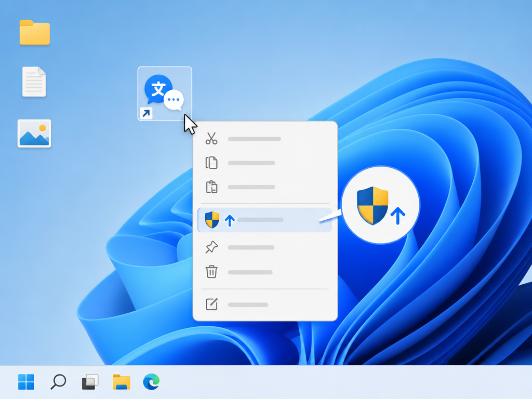Choose the Paste clipboard entry in context menu
The image size is (532, 399).
pos(265,187)
